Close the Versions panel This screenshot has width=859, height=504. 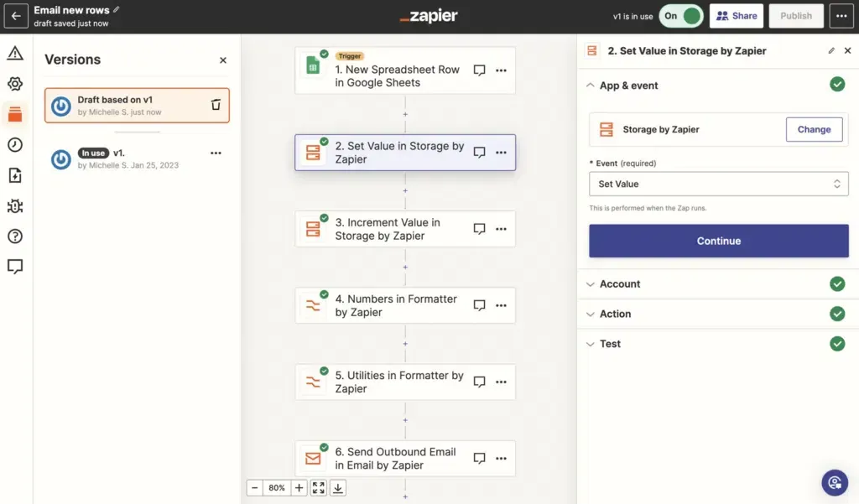click(222, 60)
